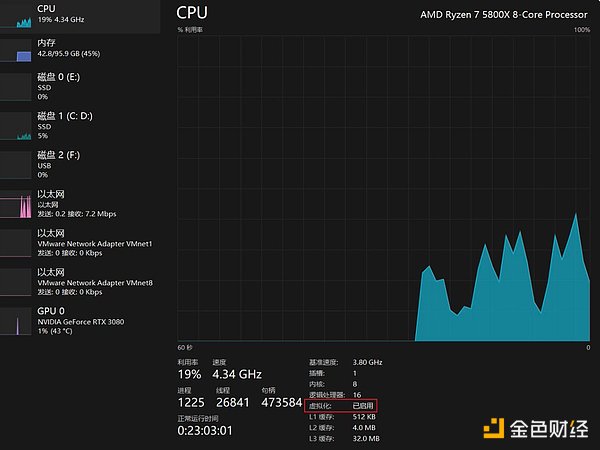Click the pink 以太网 7.2 Mbps network thumbnail

coord(16,203)
